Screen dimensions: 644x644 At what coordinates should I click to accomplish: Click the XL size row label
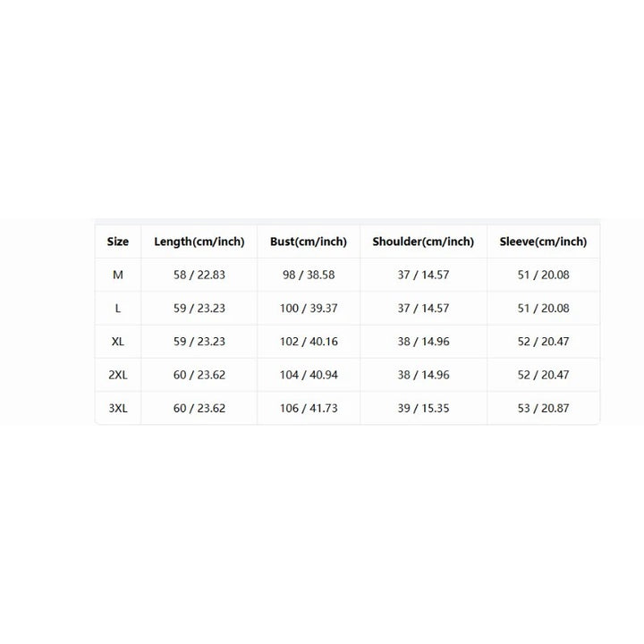[118, 342]
